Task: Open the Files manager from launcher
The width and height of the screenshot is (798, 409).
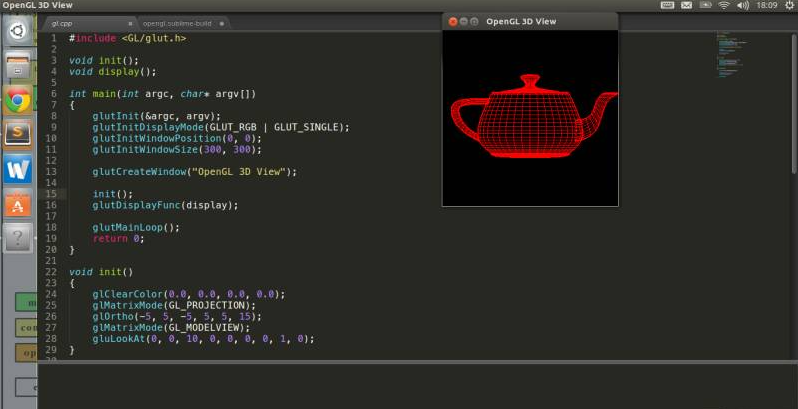Action: click(18, 66)
